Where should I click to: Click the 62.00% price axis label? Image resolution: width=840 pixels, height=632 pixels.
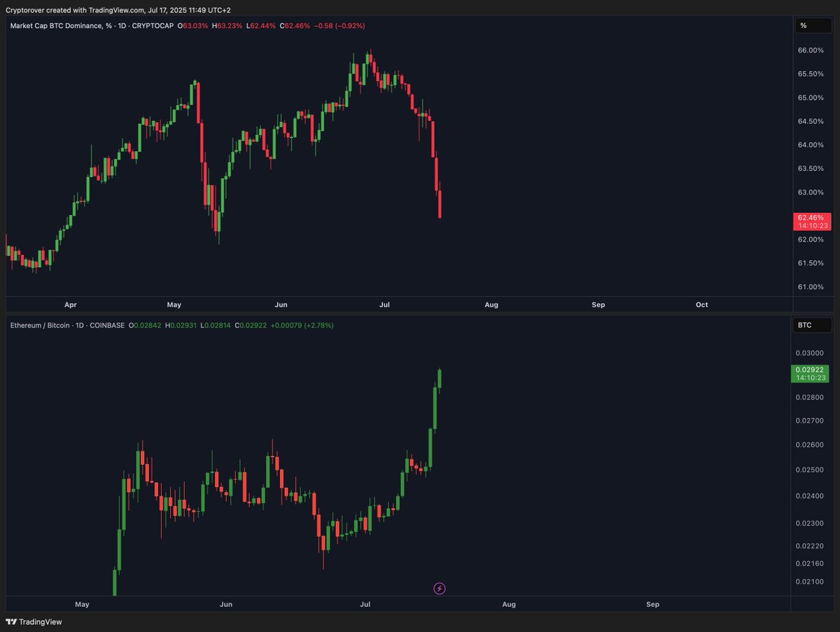(x=810, y=240)
